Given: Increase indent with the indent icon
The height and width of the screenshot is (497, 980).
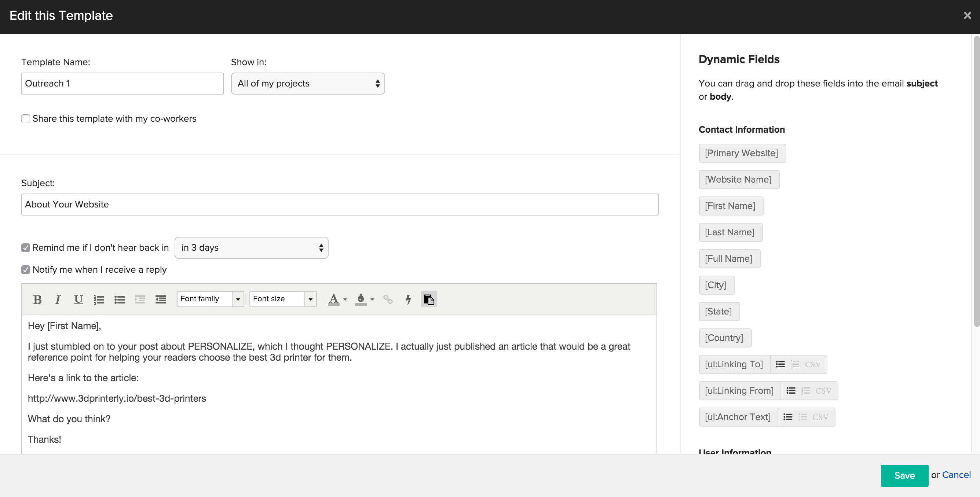Looking at the screenshot, I should 161,299.
